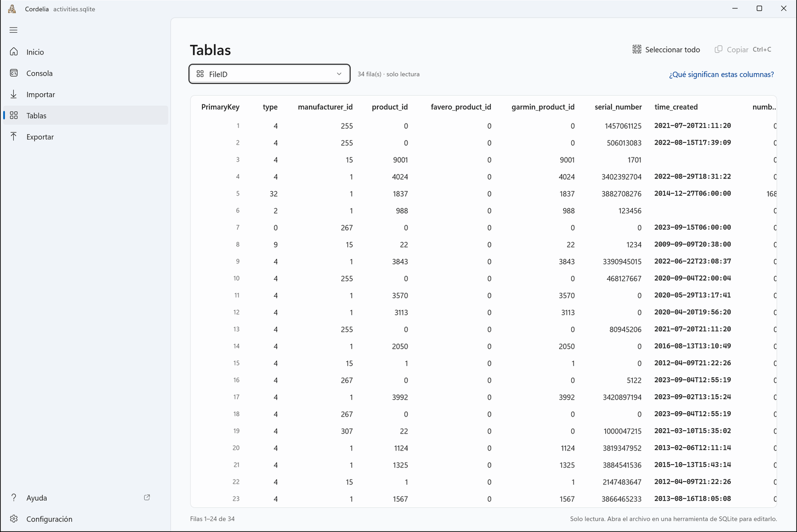This screenshot has height=532, width=797.
Task: Open Configuración settings
Action: coord(86,519)
